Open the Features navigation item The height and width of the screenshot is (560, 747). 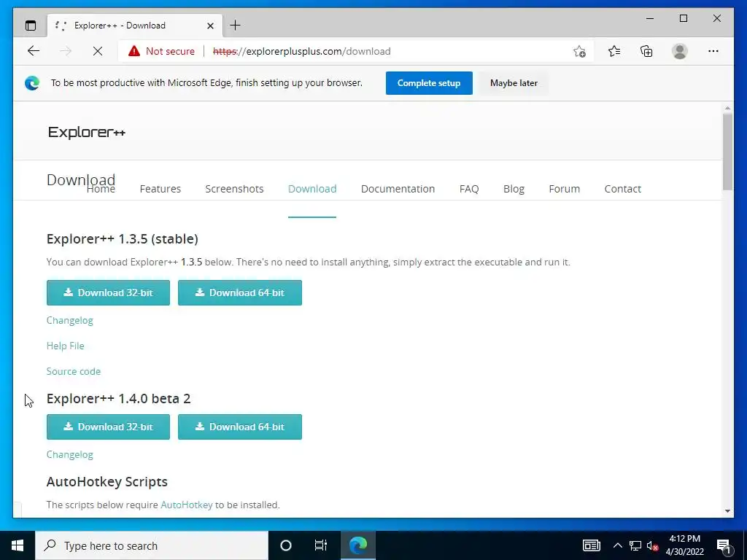click(x=160, y=189)
